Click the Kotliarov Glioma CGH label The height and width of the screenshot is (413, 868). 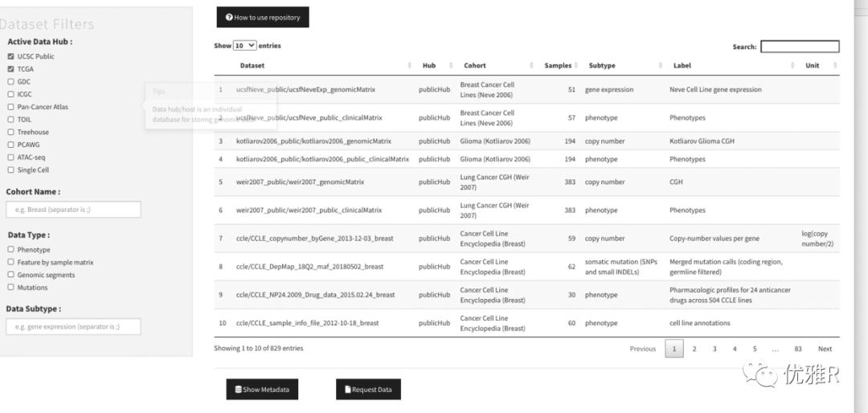coord(702,141)
